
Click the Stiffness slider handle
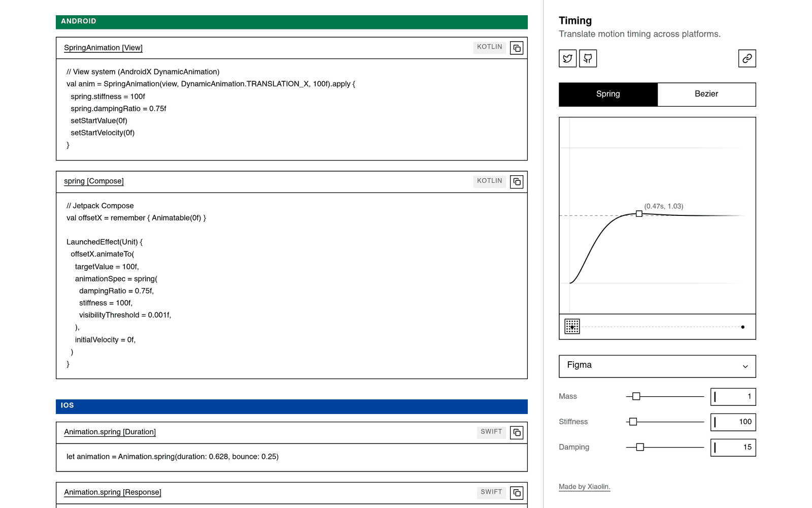click(x=633, y=422)
